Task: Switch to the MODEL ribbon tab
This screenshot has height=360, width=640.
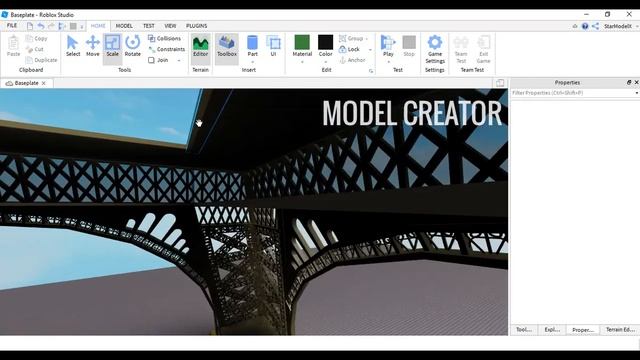Action: click(124, 26)
